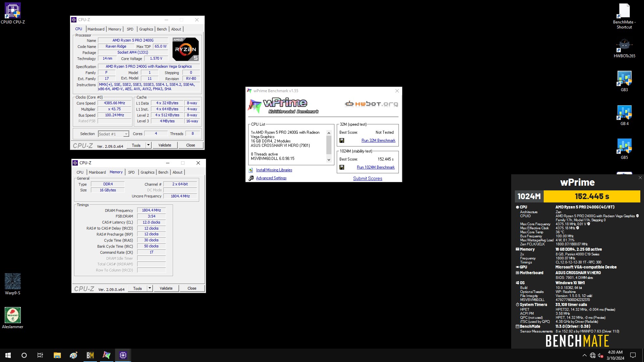Open the Memory tab in top CPU-Z window

[x=115, y=29]
